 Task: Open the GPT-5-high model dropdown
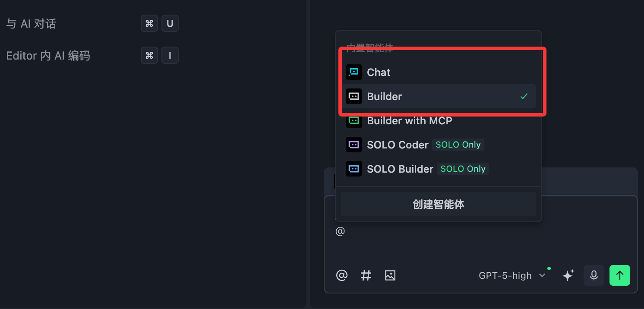pos(505,275)
